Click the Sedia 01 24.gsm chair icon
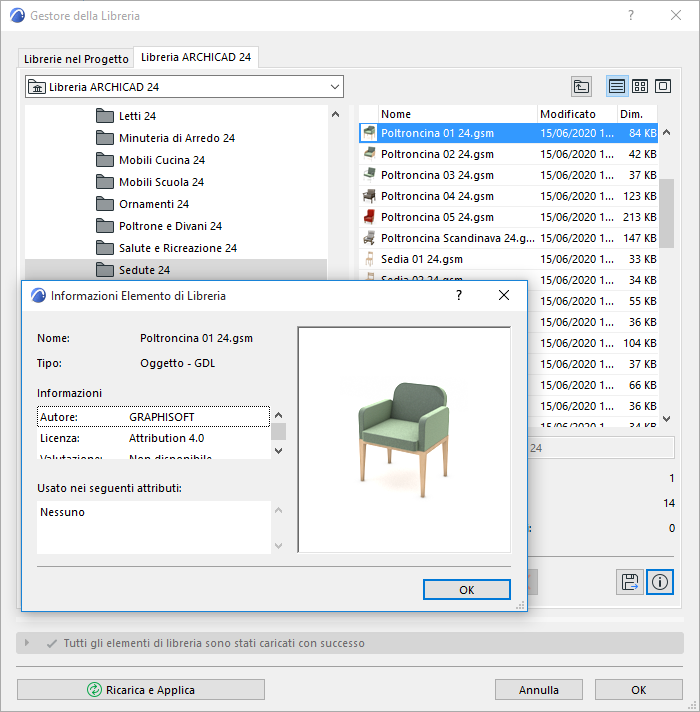Viewport: 700px width, 712px height. tap(370, 259)
